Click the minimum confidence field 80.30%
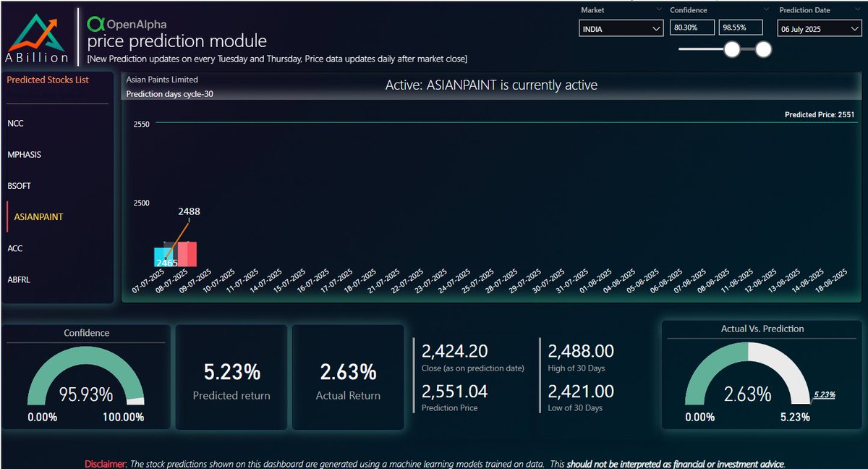This screenshot has width=868, height=469. tap(691, 28)
